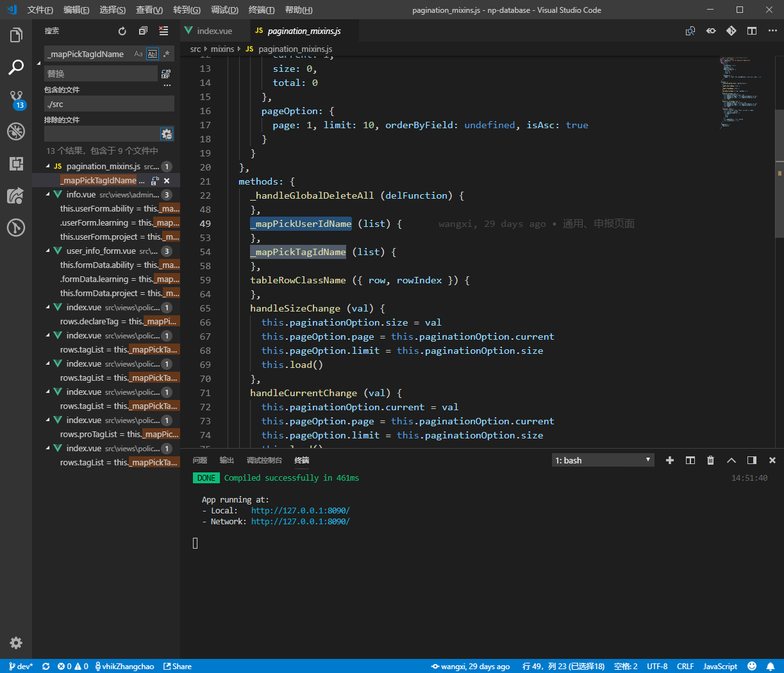
Task: Clear all search results
Action: (163, 31)
